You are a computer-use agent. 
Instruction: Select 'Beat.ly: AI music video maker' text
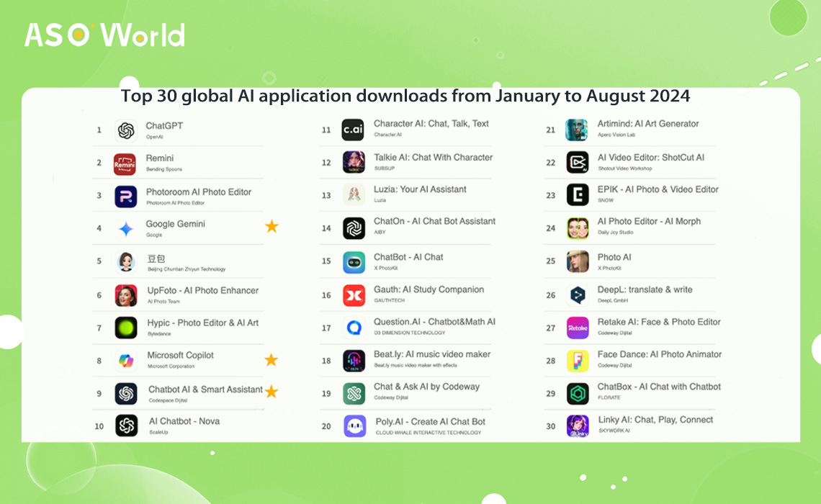pyautogui.click(x=432, y=354)
